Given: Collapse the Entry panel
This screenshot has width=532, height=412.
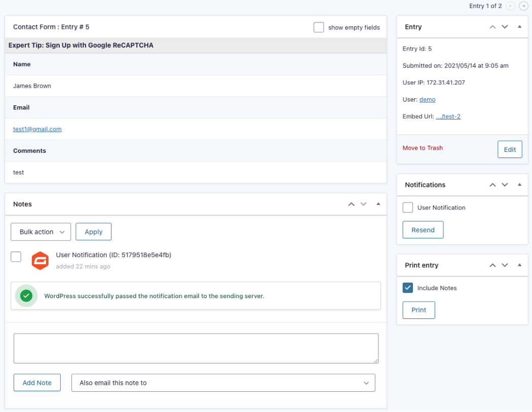Looking at the screenshot, I should pyautogui.click(x=519, y=26).
